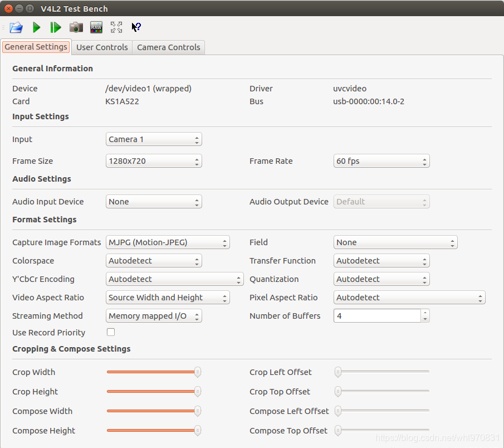Click the Compose Left Offset slider
Screen dimensions: 504x448
click(381, 411)
